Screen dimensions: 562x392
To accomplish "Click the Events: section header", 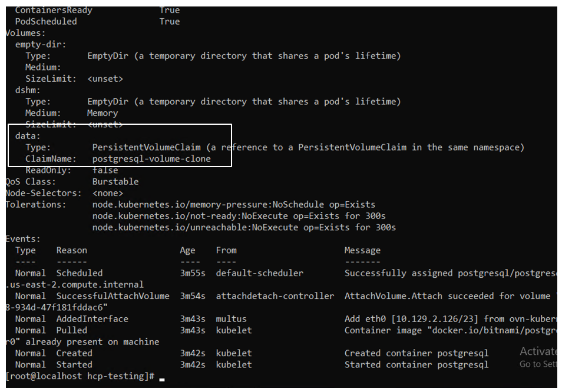I will [23, 239].
